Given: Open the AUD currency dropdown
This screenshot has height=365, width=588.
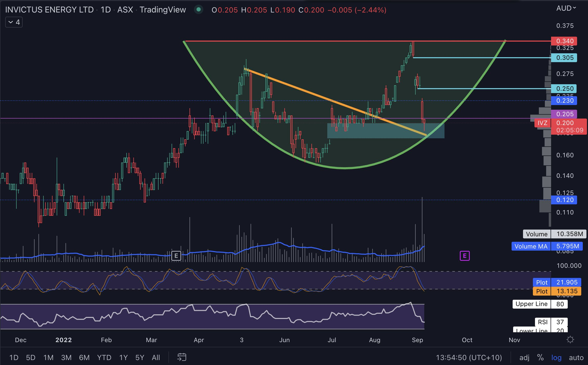Looking at the screenshot, I should pyautogui.click(x=566, y=8).
